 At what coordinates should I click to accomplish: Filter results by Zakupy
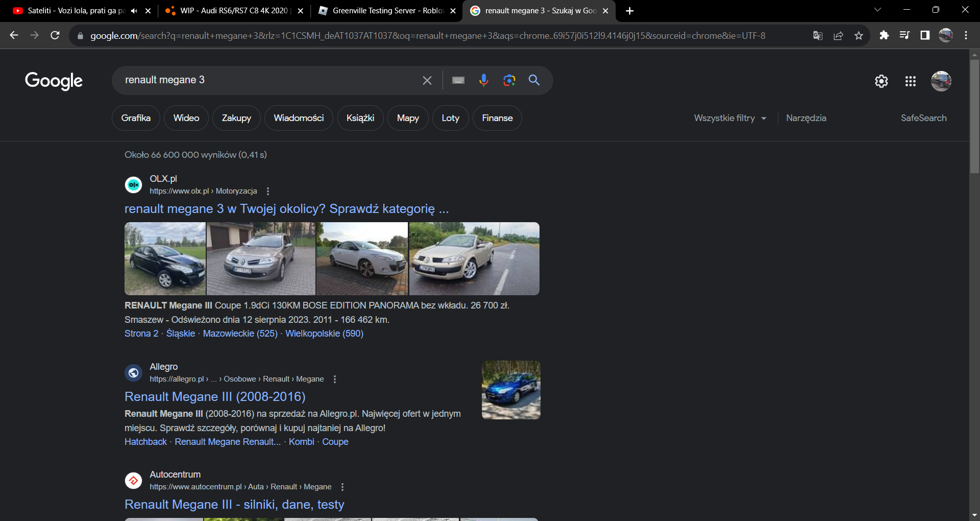[236, 118]
